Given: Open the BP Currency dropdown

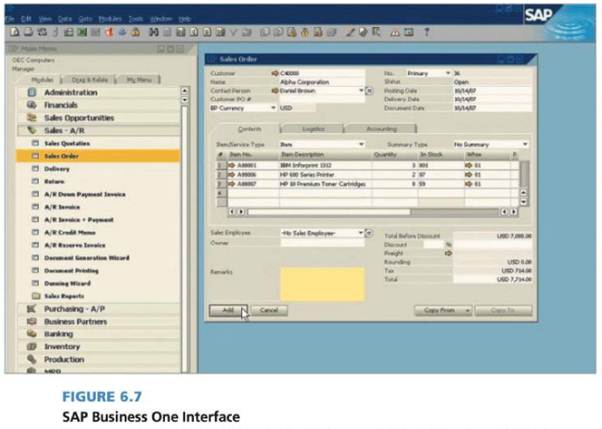Looking at the screenshot, I should (273, 107).
